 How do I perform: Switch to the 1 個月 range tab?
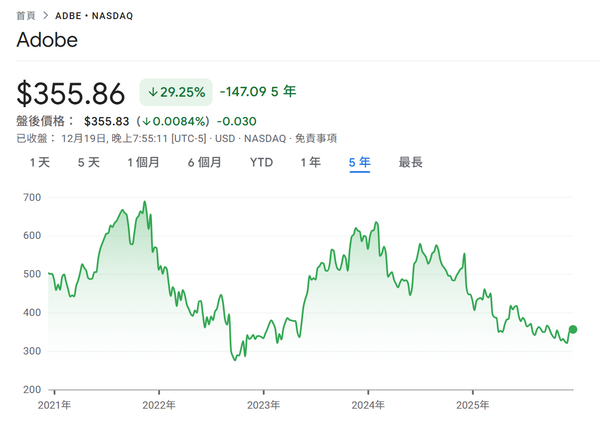click(143, 162)
